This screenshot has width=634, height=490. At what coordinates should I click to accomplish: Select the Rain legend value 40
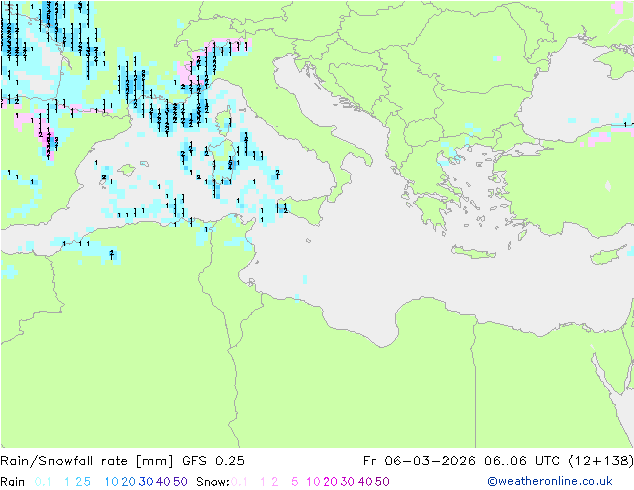pos(163,482)
